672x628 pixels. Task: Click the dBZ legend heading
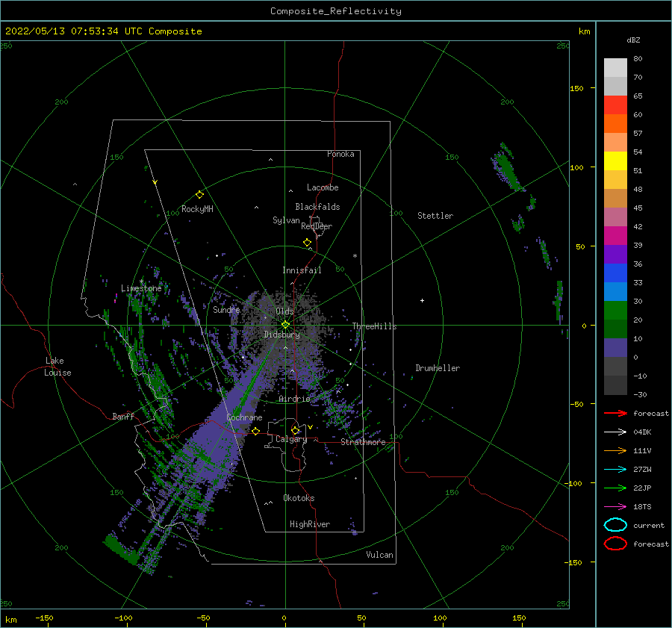tap(633, 40)
